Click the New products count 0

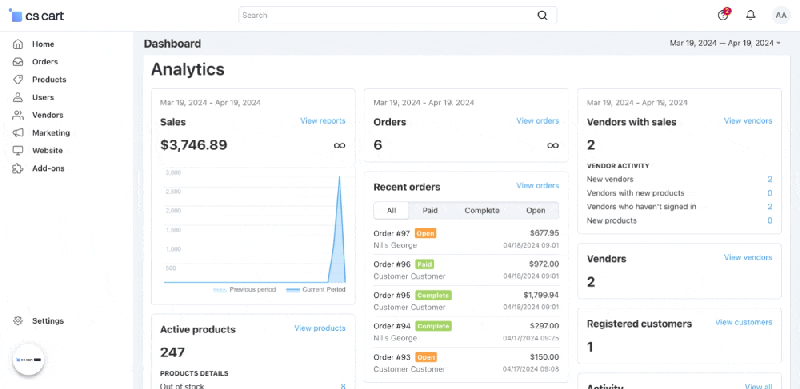pyautogui.click(x=770, y=221)
